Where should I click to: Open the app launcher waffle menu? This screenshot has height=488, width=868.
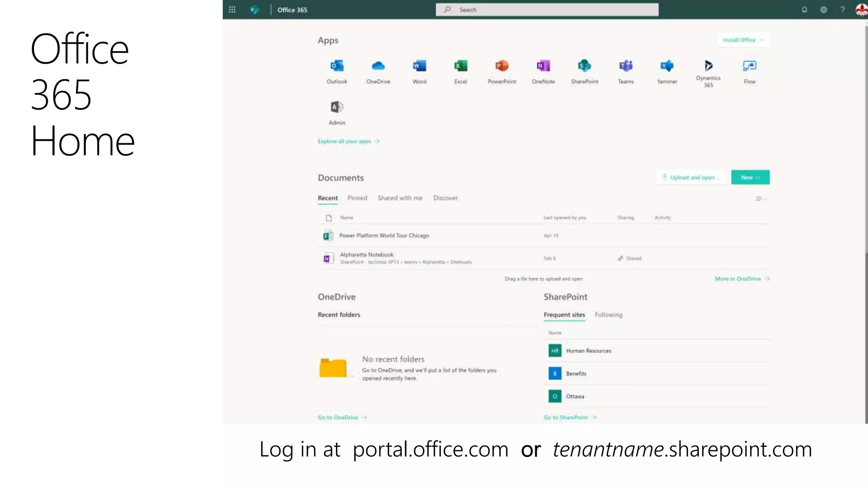[x=232, y=9]
